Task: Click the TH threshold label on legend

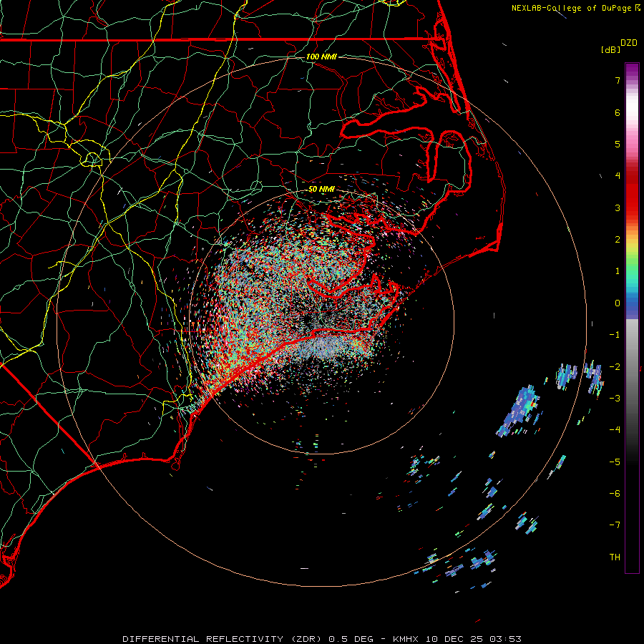Action: (615, 557)
